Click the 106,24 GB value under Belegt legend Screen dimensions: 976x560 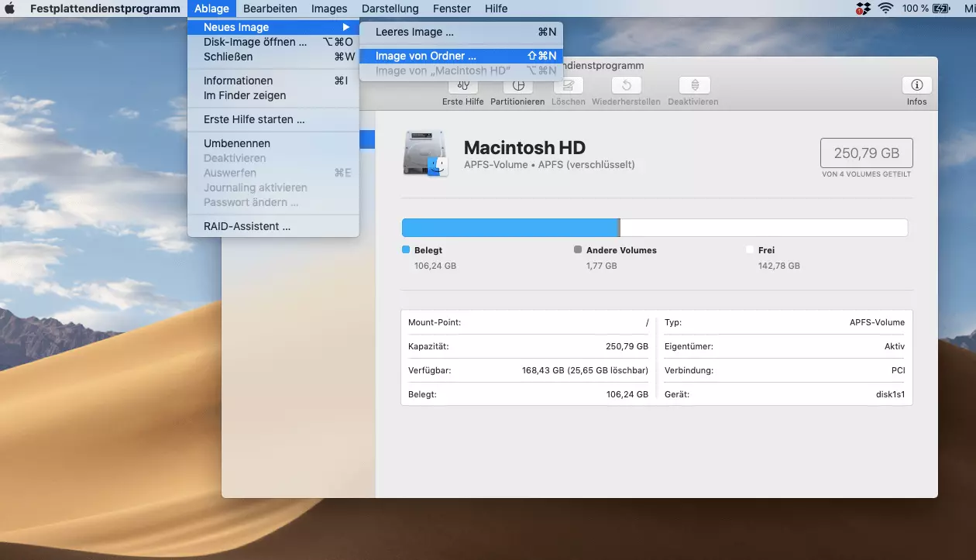435,266
